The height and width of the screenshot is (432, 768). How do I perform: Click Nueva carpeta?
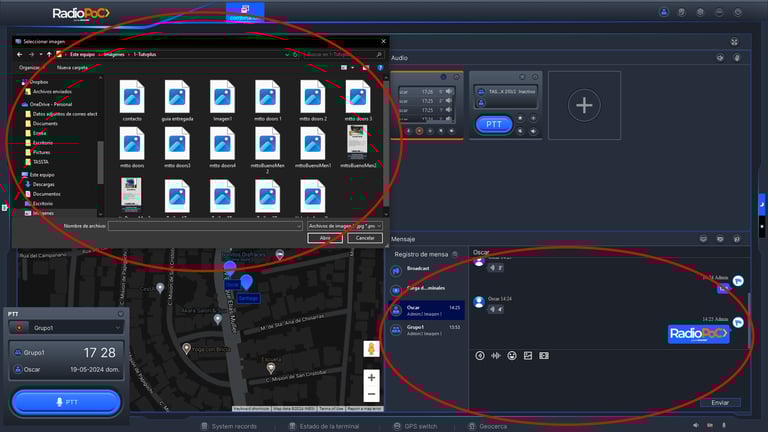coord(72,68)
